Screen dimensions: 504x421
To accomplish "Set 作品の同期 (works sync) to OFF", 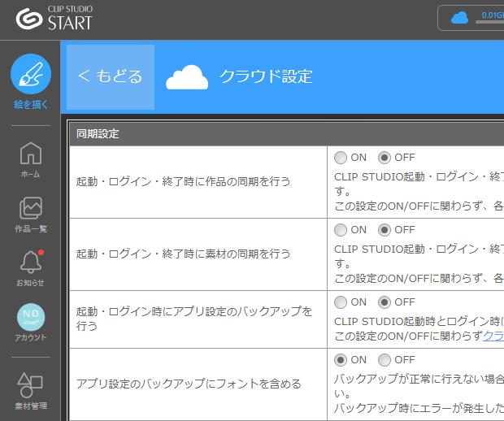I will [x=385, y=158].
